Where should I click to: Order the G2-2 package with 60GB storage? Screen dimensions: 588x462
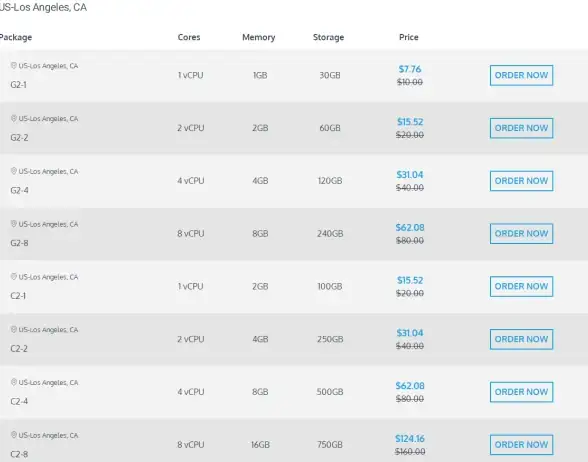tap(521, 128)
